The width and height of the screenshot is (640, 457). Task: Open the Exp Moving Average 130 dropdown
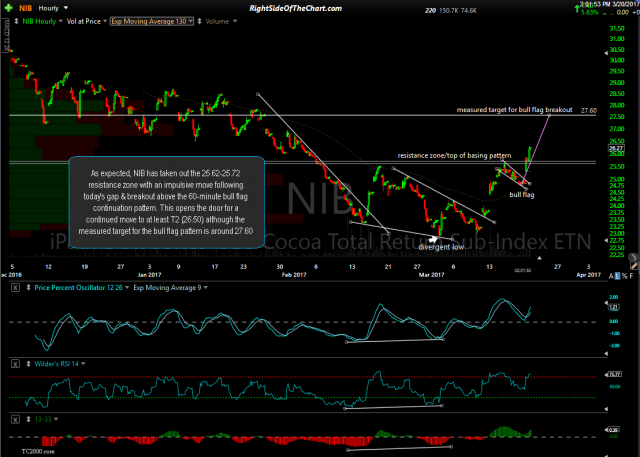[190, 21]
